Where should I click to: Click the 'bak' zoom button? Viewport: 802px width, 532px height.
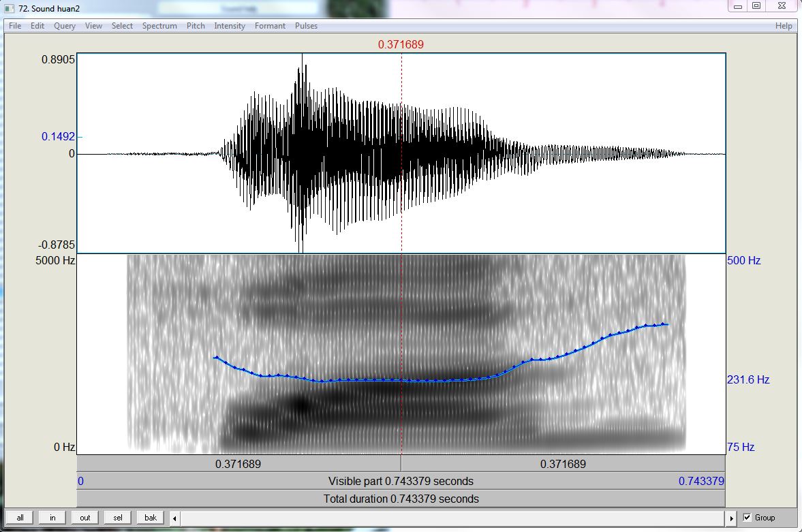point(151,518)
